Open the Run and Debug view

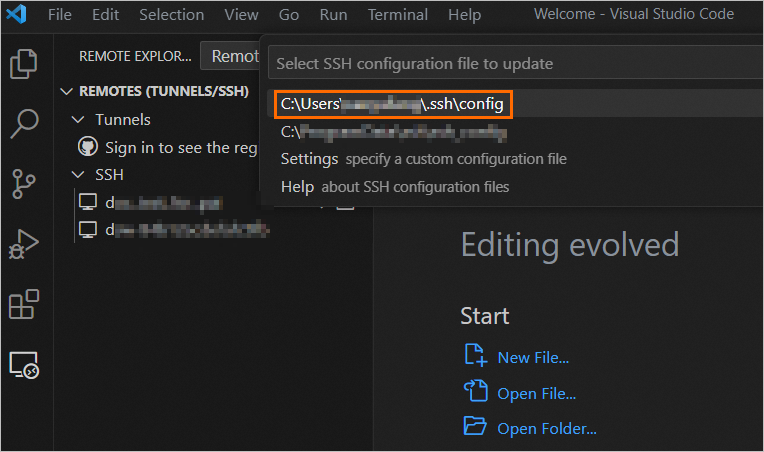(x=23, y=244)
